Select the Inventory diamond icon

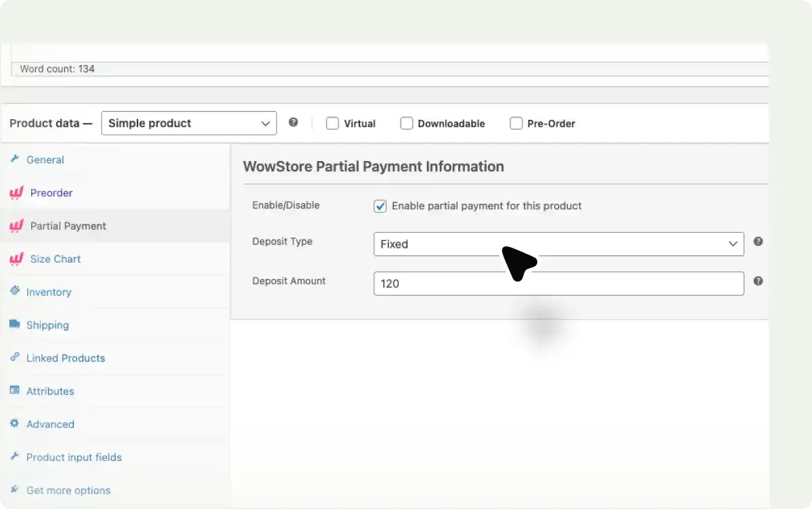coord(16,292)
